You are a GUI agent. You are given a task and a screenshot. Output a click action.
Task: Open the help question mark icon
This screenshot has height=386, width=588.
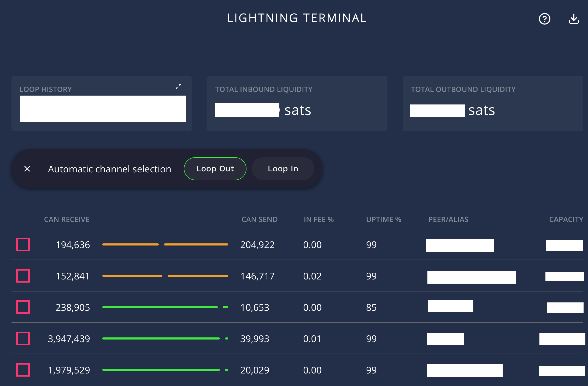[544, 19]
